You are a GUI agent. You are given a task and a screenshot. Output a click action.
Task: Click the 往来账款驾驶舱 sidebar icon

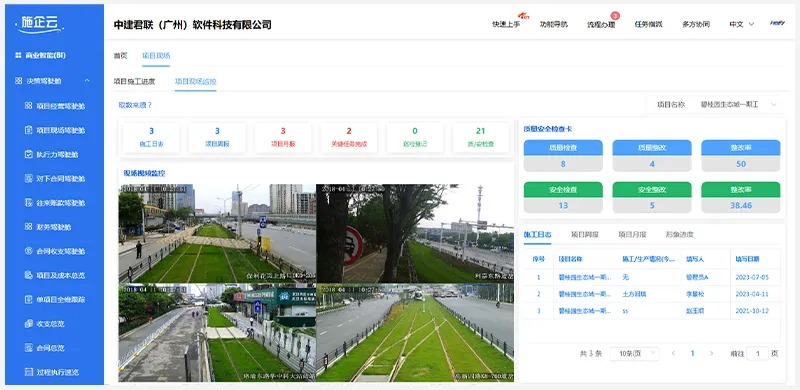[x=29, y=203]
